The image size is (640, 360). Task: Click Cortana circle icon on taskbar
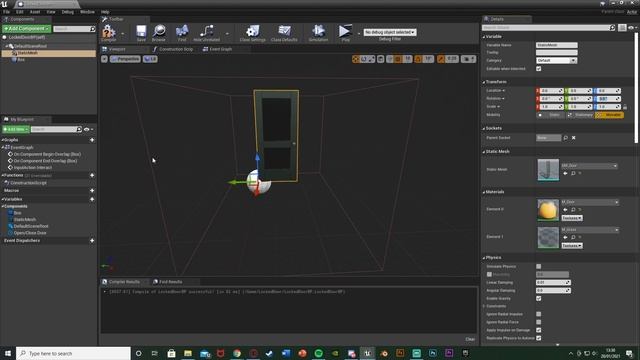coord(139,353)
